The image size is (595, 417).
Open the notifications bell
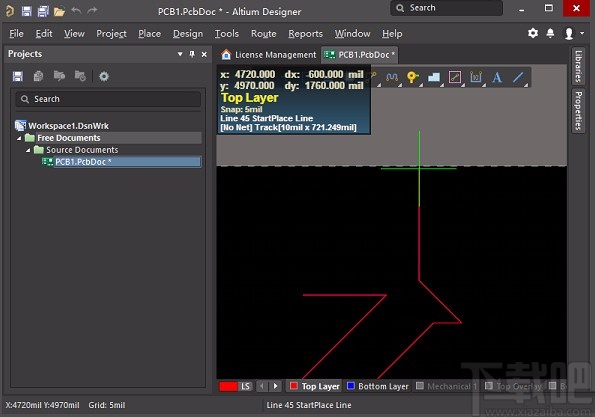click(x=550, y=33)
